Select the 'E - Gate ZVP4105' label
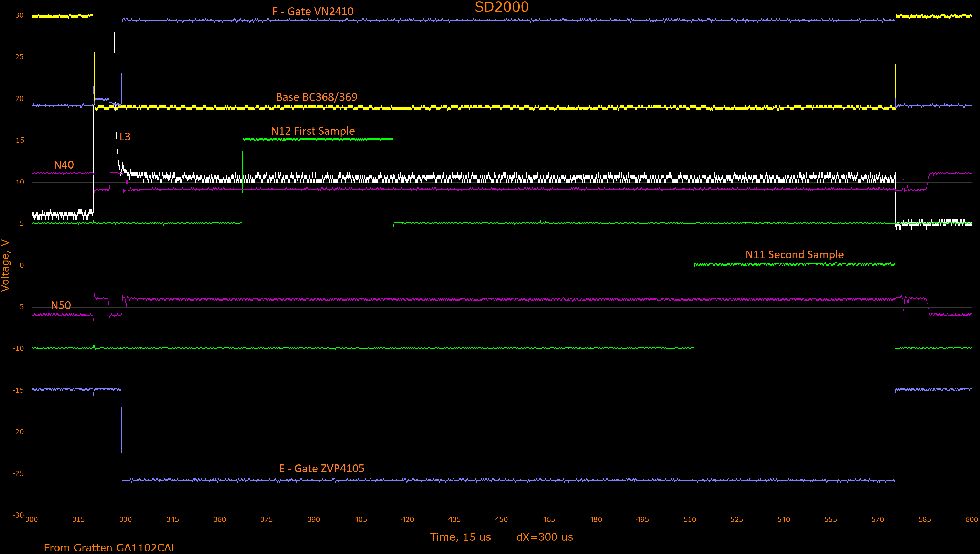 (x=322, y=468)
